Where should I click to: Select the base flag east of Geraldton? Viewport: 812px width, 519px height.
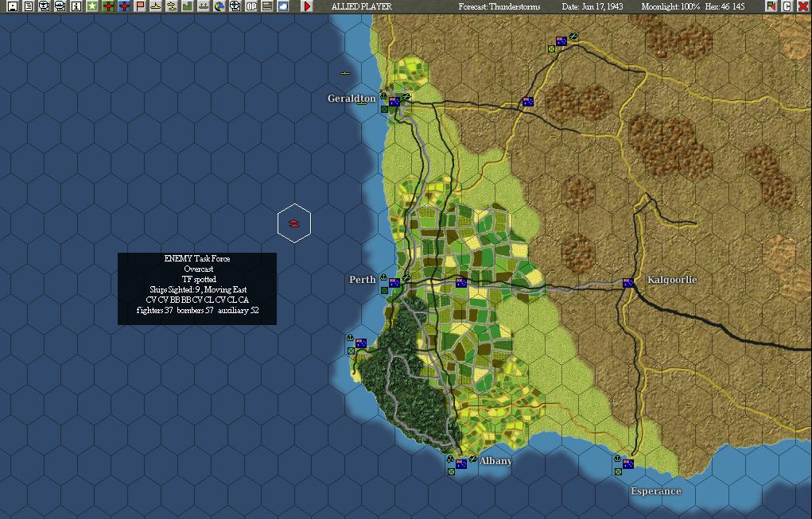[528, 102]
